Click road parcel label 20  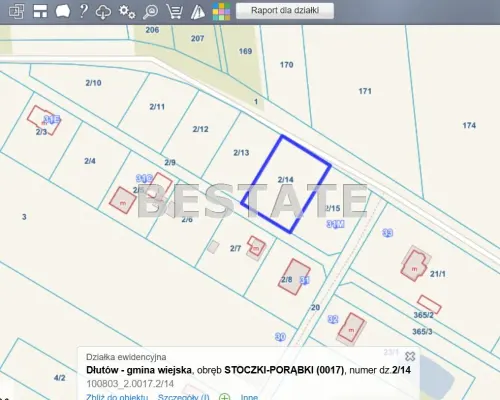pyautogui.click(x=315, y=307)
